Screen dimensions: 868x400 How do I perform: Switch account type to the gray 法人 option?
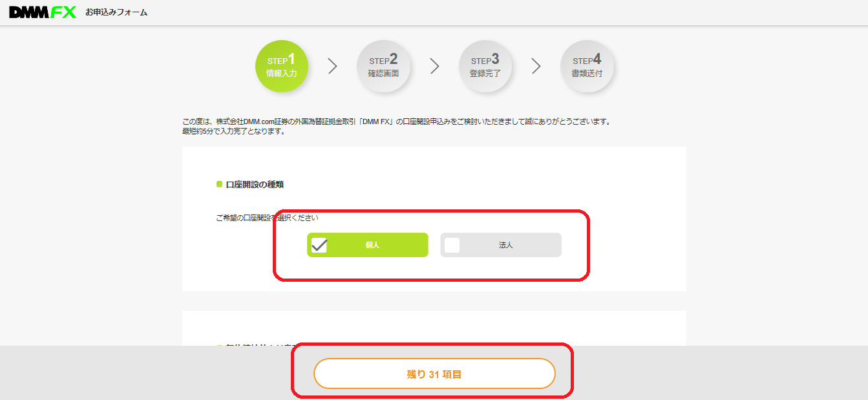pos(501,245)
